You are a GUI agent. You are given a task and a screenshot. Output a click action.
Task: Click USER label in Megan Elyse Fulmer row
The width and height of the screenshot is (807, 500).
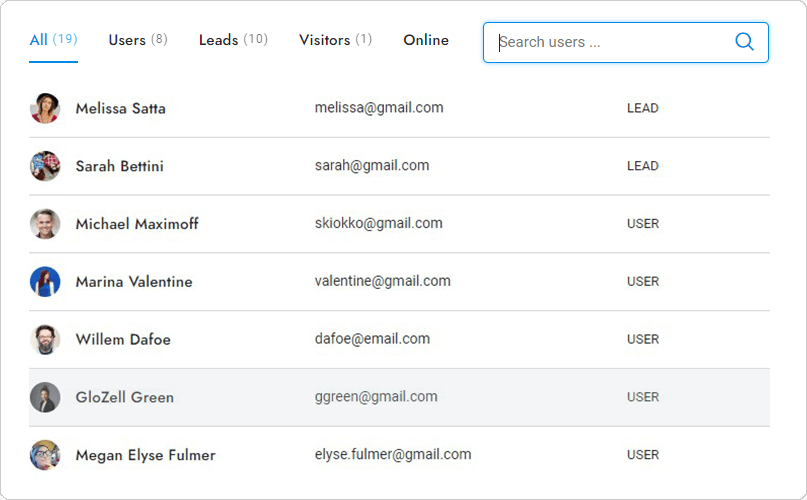(643, 455)
